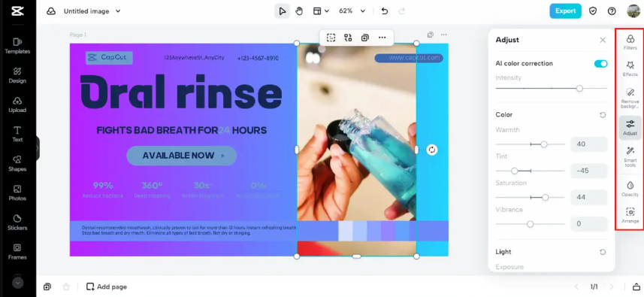Open the Remove background tab
Viewport: 644px width, 297px height.
click(630, 98)
